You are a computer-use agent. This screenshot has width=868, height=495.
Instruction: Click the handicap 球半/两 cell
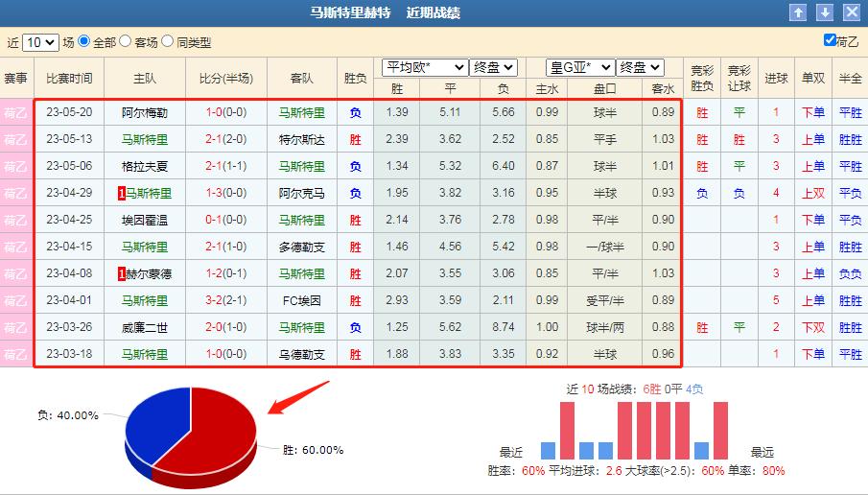(604, 327)
